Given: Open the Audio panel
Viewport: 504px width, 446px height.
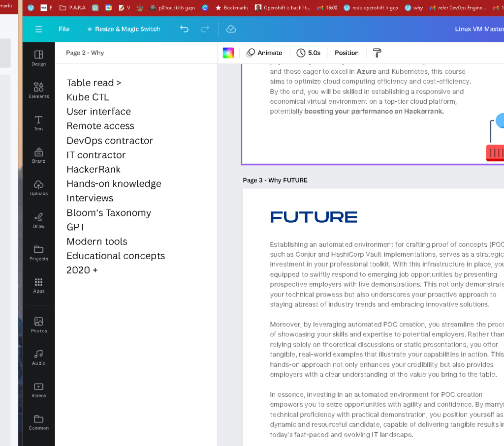Looking at the screenshot, I should (x=38, y=357).
